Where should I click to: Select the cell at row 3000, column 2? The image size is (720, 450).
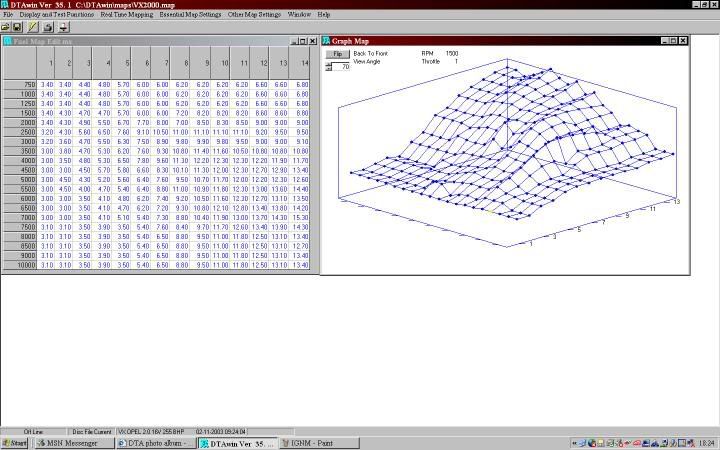click(64, 142)
